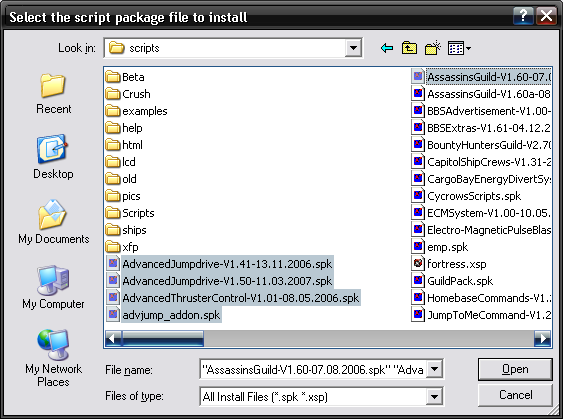Create a new folder
The image size is (563, 419).
tap(433, 48)
